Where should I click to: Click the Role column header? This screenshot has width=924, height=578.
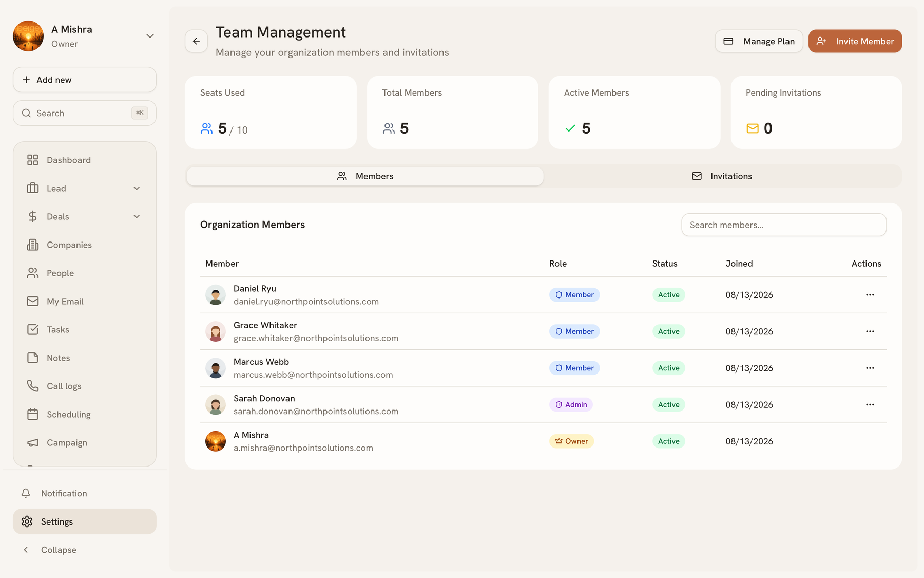pos(558,264)
